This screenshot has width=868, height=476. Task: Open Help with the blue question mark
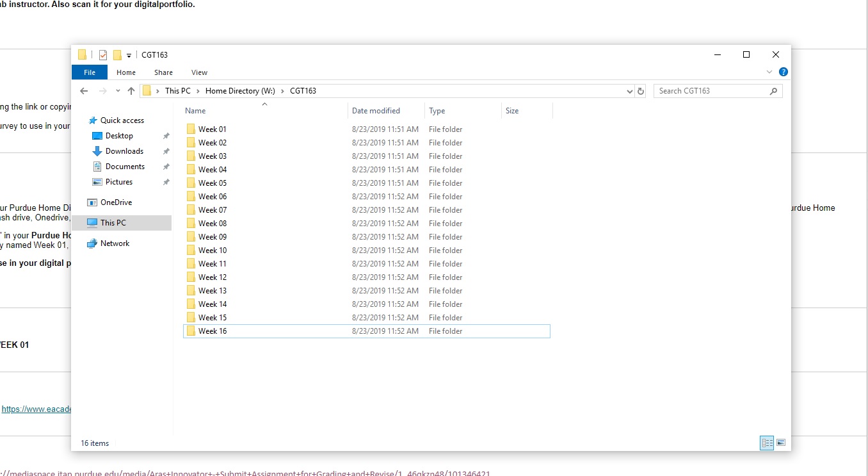coord(783,72)
